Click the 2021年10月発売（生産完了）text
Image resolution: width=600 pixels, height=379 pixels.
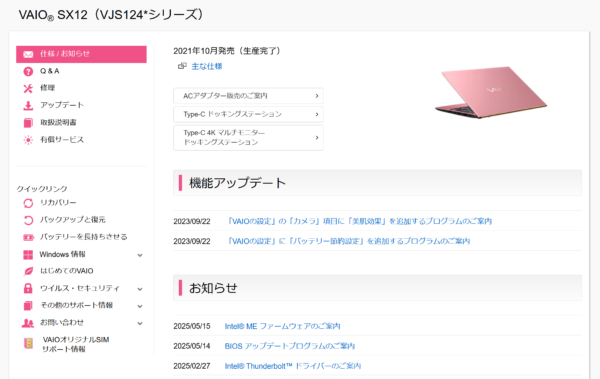tap(227, 51)
